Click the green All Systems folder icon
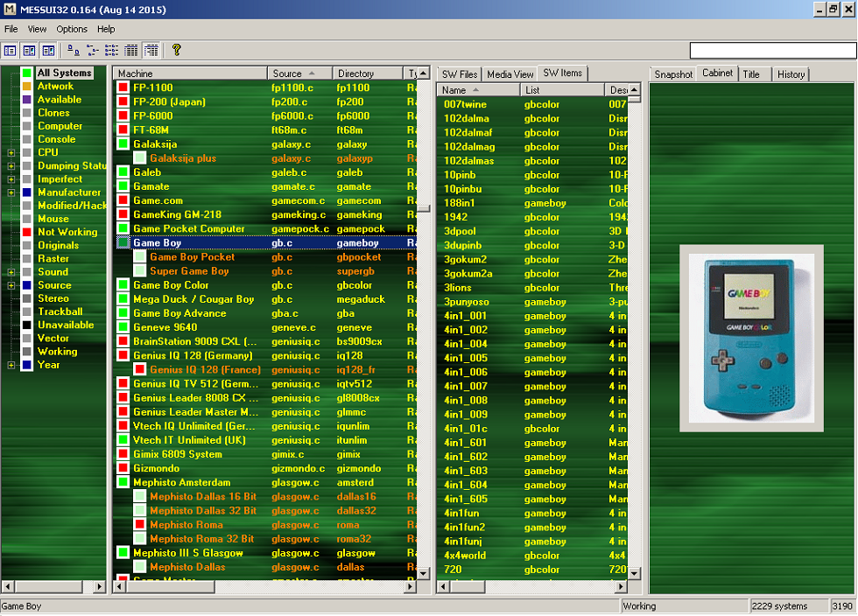 point(27,73)
